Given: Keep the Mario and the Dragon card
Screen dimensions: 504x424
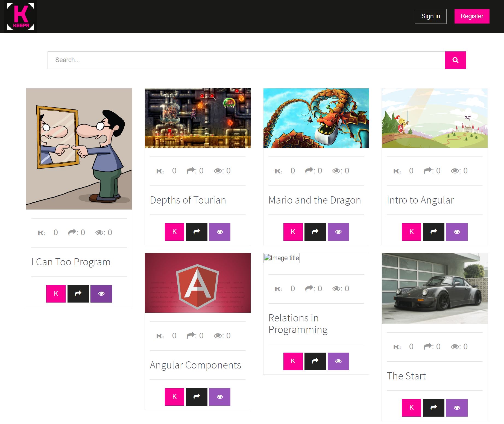Looking at the screenshot, I should (x=293, y=232).
